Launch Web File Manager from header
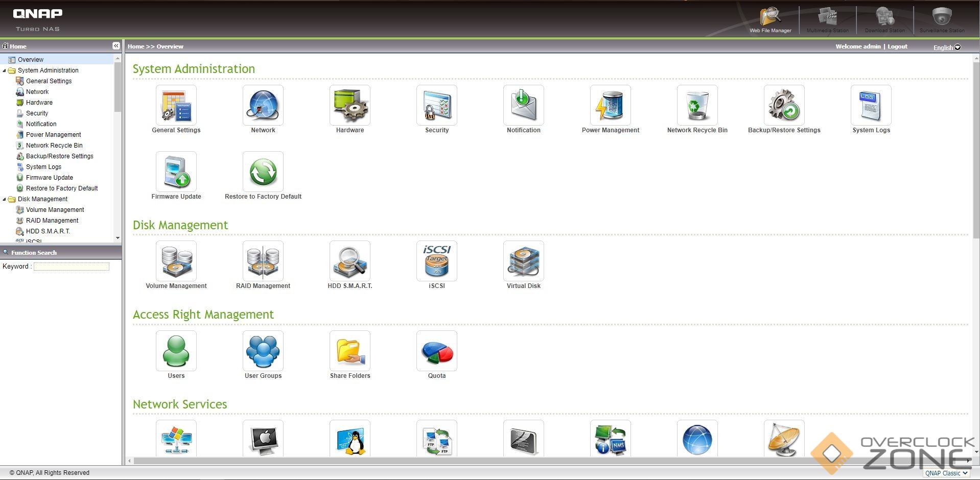The height and width of the screenshot is (480, 980). (770, 19)
